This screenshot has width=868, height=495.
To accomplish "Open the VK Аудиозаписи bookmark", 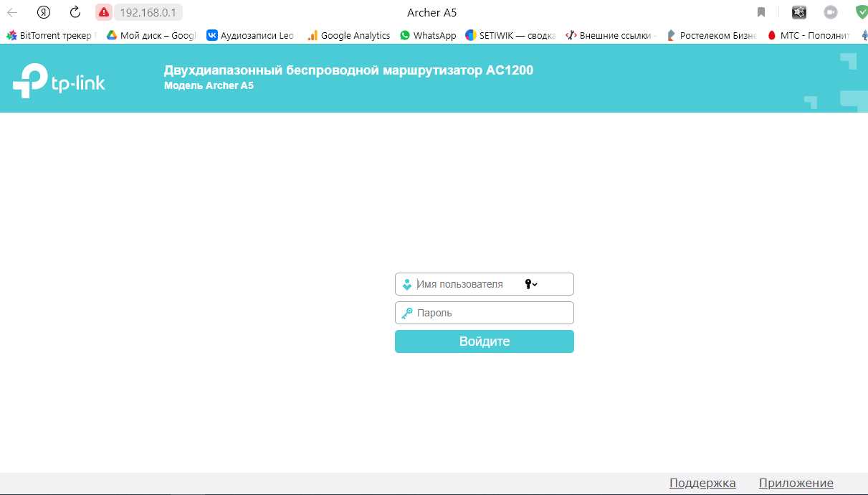I will point(250,35).
